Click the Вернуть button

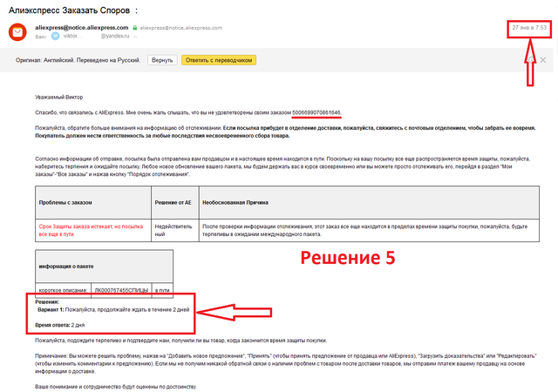pyautogui.click(x=162, y=60)
